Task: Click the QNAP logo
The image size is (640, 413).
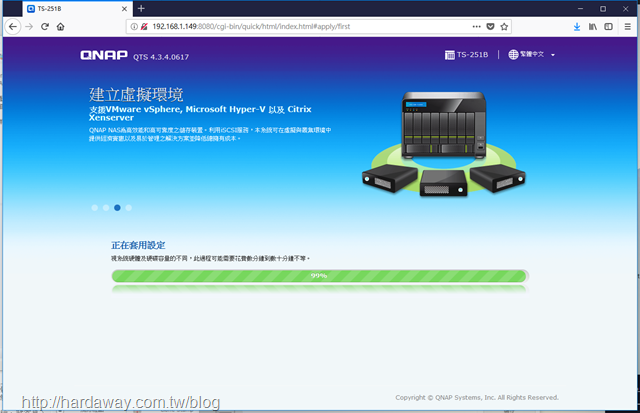Action: coord(104,55)
